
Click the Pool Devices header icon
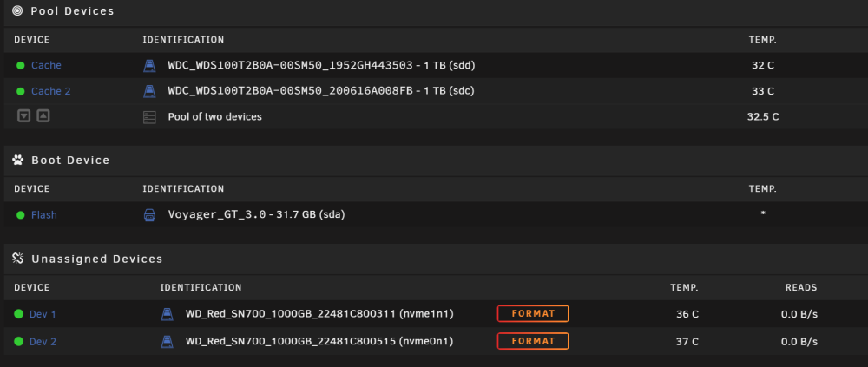(17, 10)
